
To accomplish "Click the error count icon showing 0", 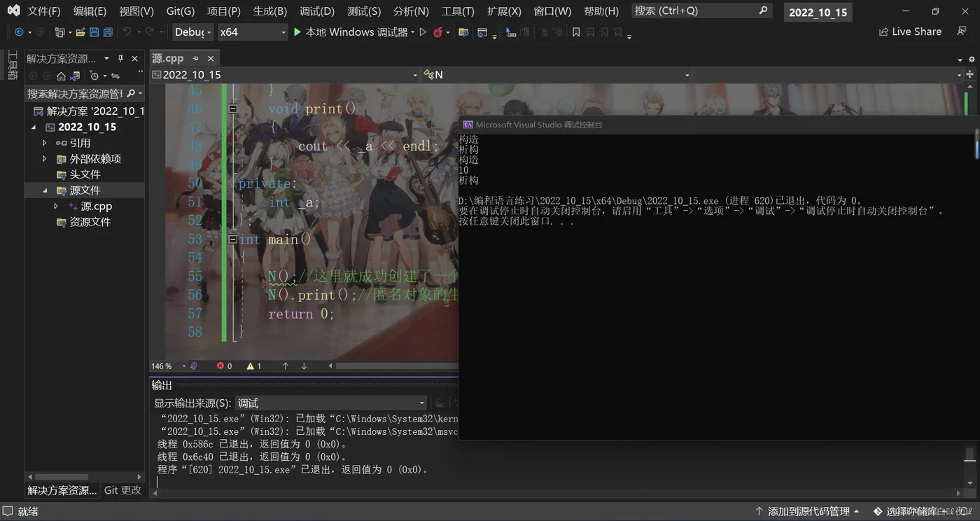I will (x=220, y=366).
